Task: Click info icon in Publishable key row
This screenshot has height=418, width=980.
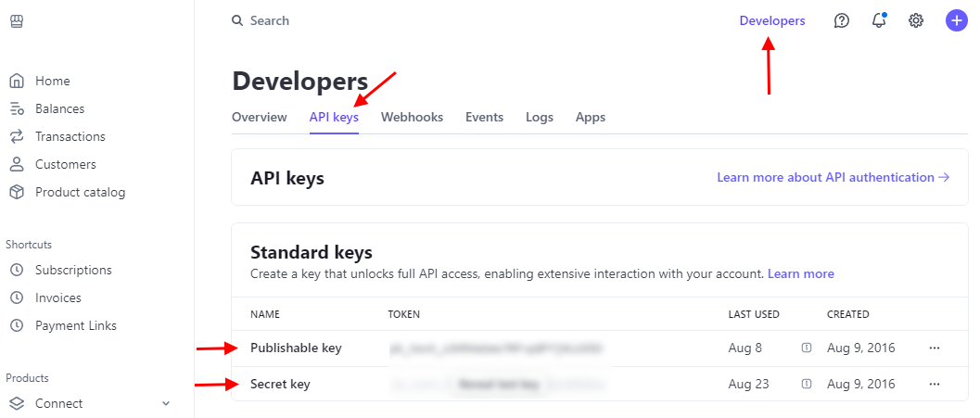Action: pos(807,348)
